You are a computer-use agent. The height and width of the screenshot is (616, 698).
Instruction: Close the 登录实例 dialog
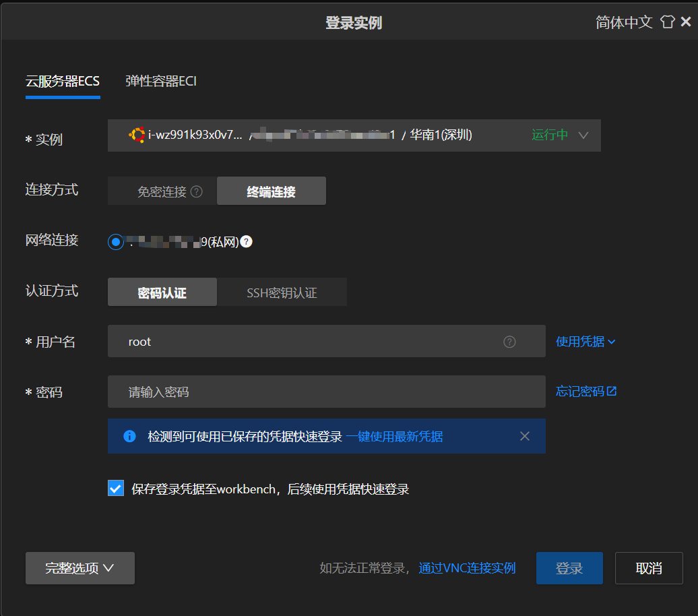(x=686, y=22)
